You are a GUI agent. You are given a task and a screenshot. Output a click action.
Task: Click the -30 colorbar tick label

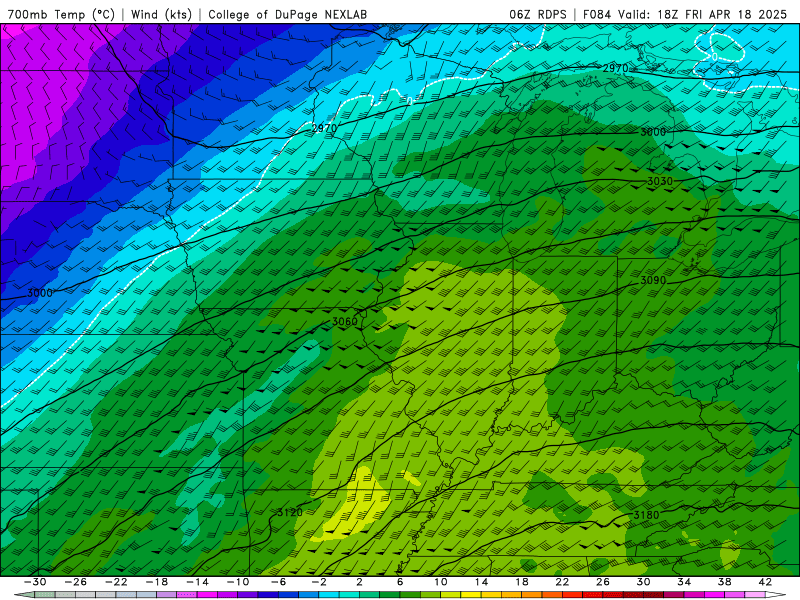point(35,582)
